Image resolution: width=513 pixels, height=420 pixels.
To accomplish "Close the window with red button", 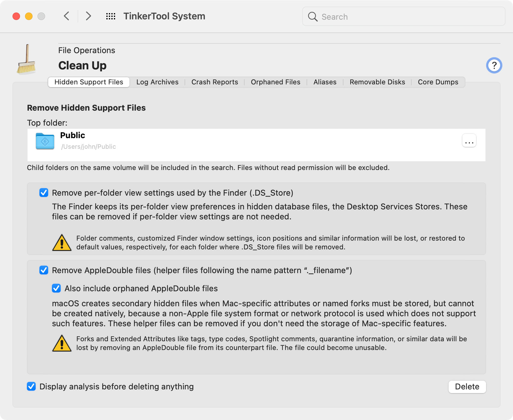I will pos(16,16).
